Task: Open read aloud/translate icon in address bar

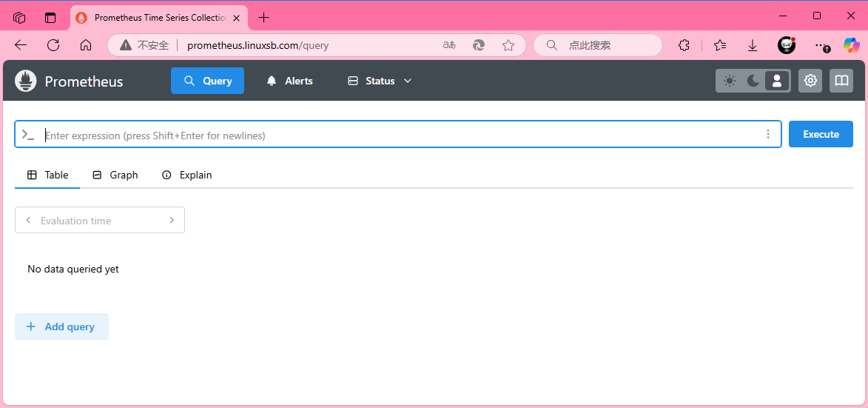Action: pos(449,45)
